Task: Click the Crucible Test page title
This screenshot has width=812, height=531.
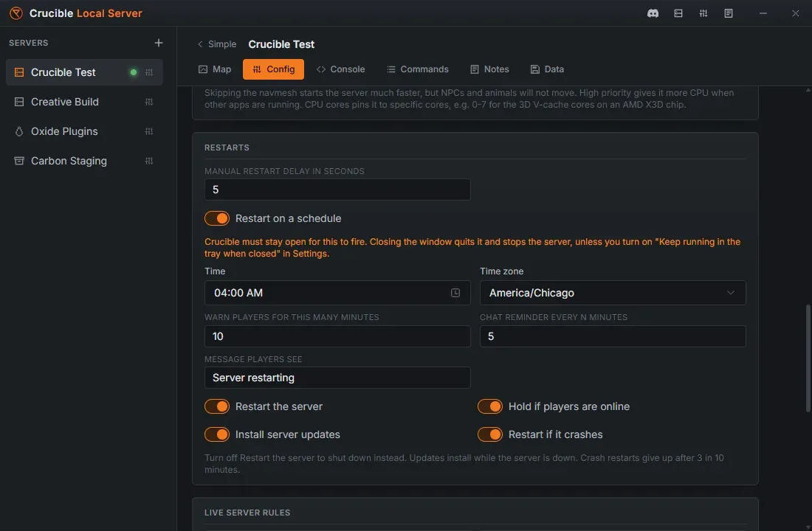Action: tap(281, 44)
